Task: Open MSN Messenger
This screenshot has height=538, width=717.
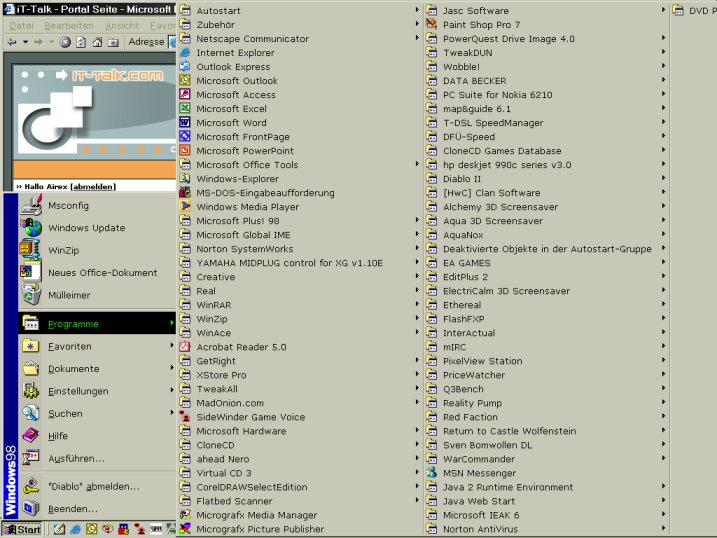Action: pos(546,473)
